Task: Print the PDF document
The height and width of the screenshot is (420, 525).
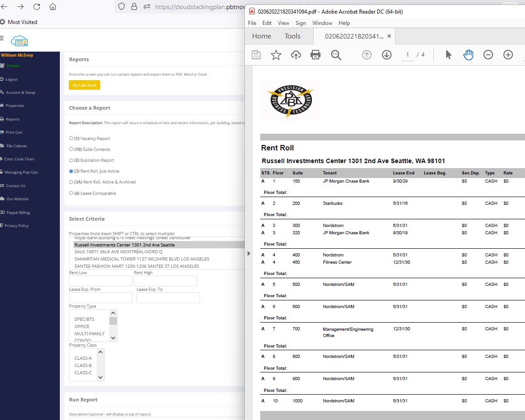Action: coord(316,55)
